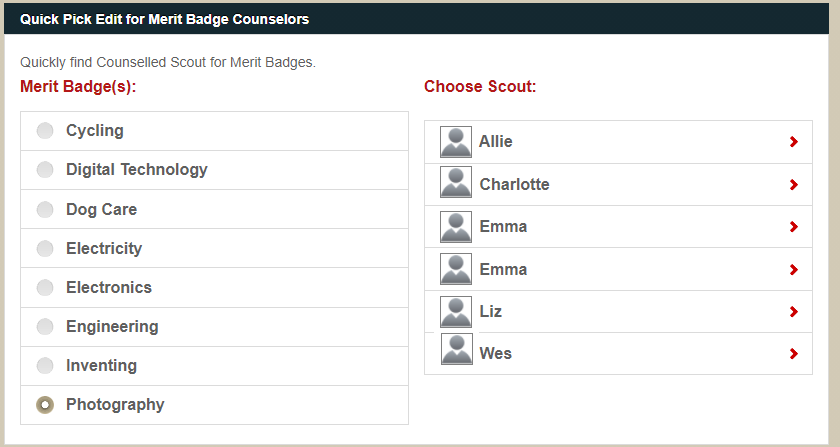Viewport: 840px width, 447px height.
Task: Select the Engineering radio button
Action: [45, 327]
